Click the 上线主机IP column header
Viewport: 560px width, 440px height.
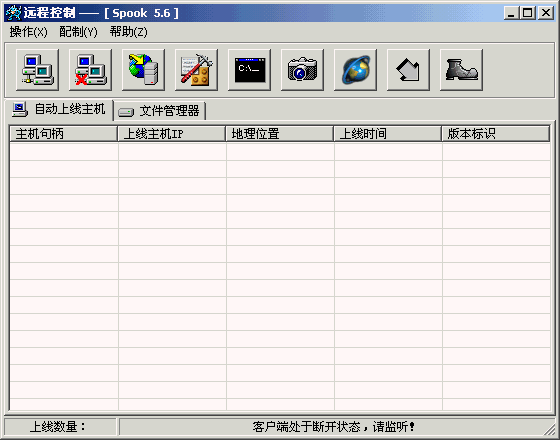pos(172,134)
